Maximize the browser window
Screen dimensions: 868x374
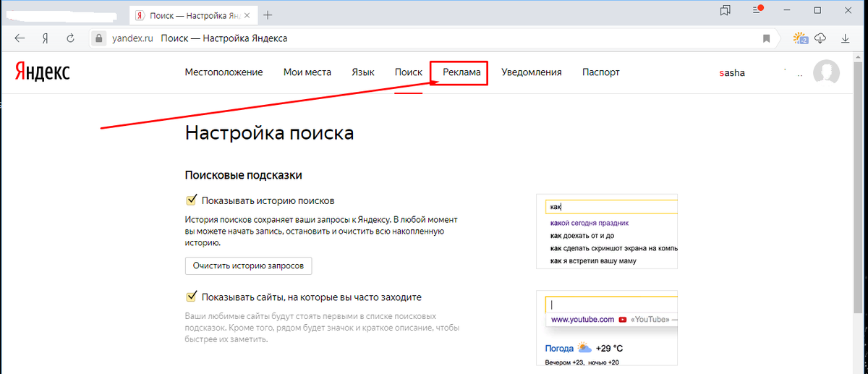[818, 10]
